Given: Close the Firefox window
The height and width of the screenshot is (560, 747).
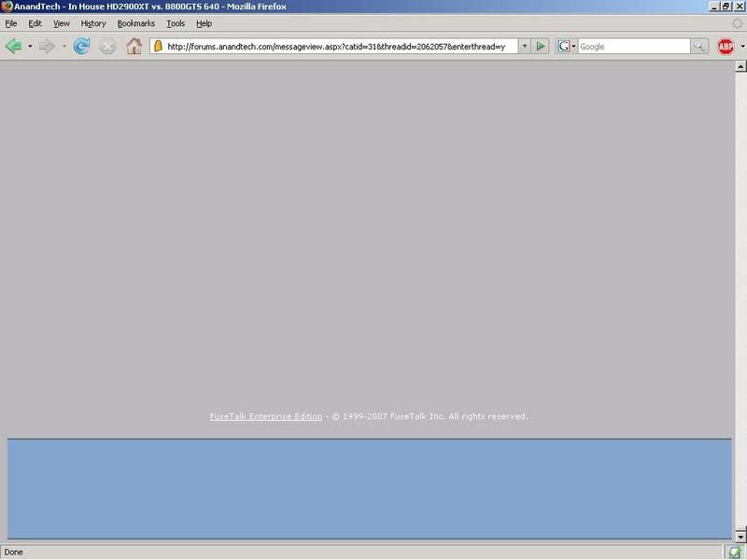Looking at the screenshot, I should [x=739, y=7].
